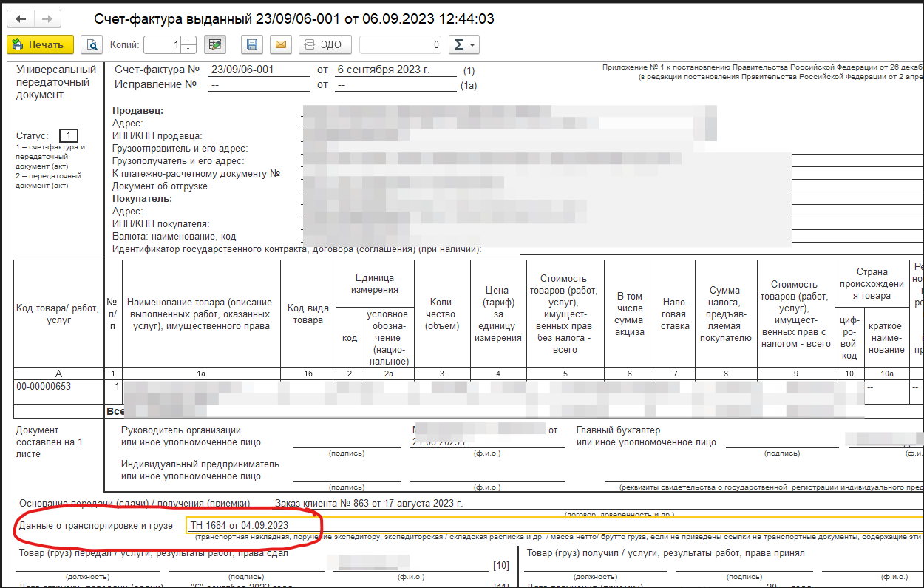Click the Статус value box showing 1
Screen dimensions: 924x588
pyautogui.click(x=68, y=135)
